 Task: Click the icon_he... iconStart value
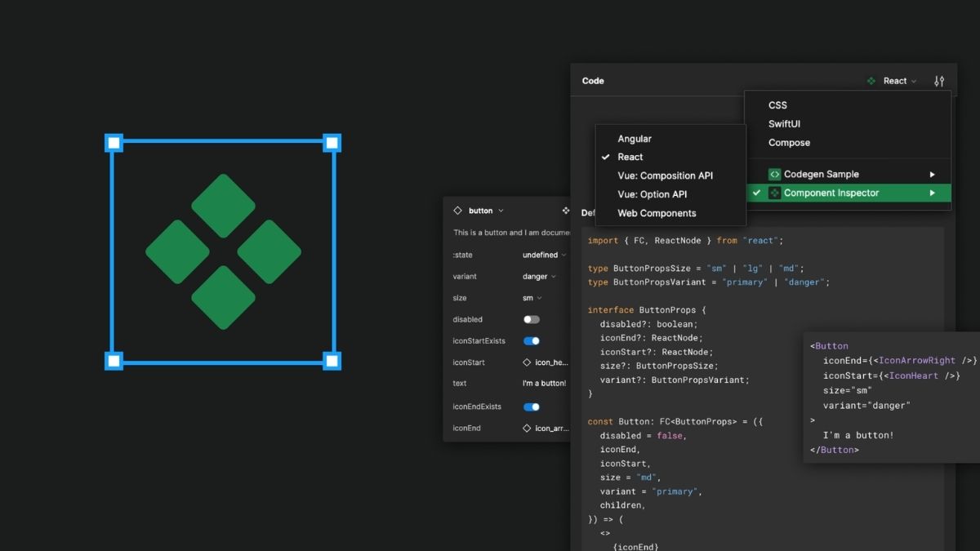(x=551, y=362)
